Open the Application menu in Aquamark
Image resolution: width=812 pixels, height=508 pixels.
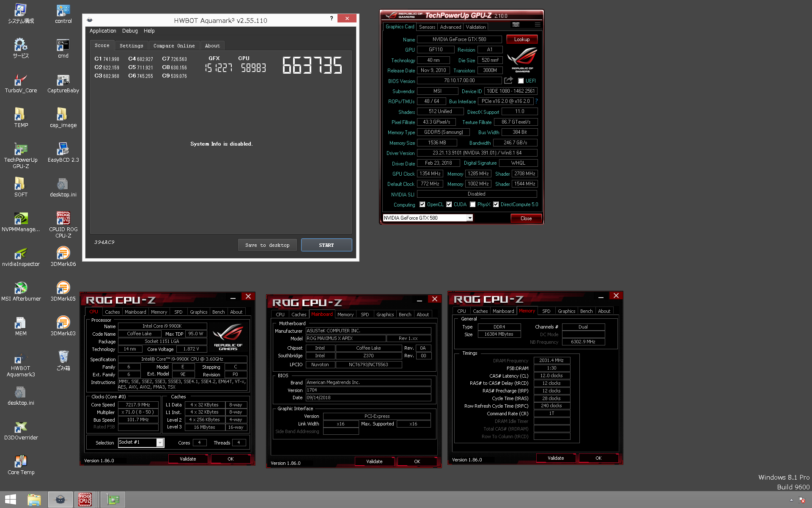[103, 31]
